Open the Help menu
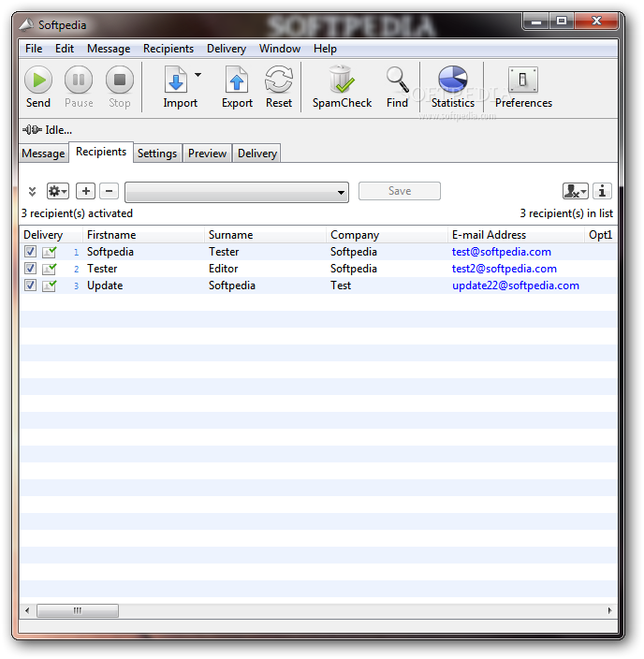Image resolution: width=644 pixels, height=659 pixels. [x=325, y=49]
